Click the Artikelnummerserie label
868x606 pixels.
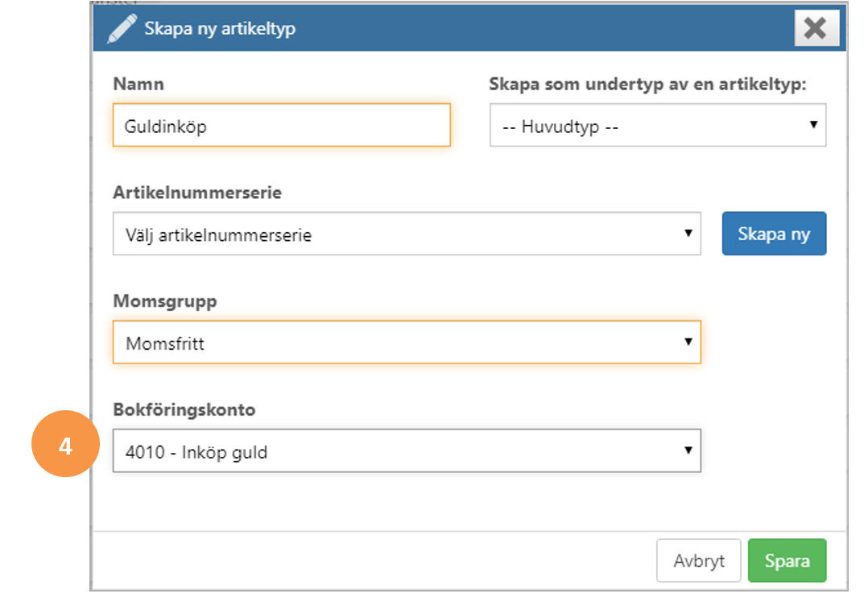click(x=197, y=193)
